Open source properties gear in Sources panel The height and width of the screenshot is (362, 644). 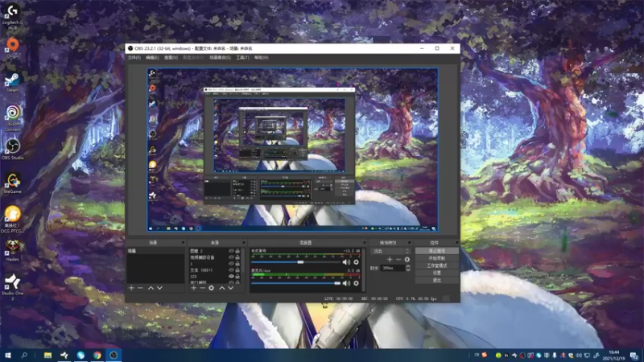click(211, 288)
